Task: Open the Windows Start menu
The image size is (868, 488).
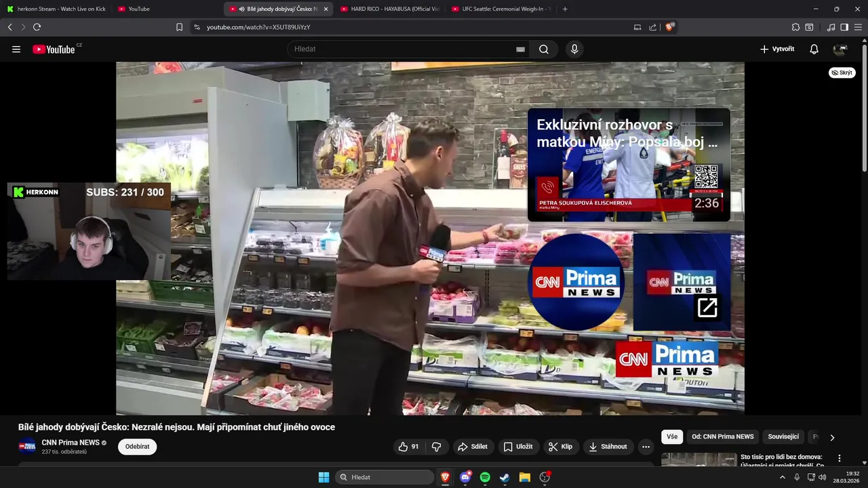Action: (x=323, y=477)
